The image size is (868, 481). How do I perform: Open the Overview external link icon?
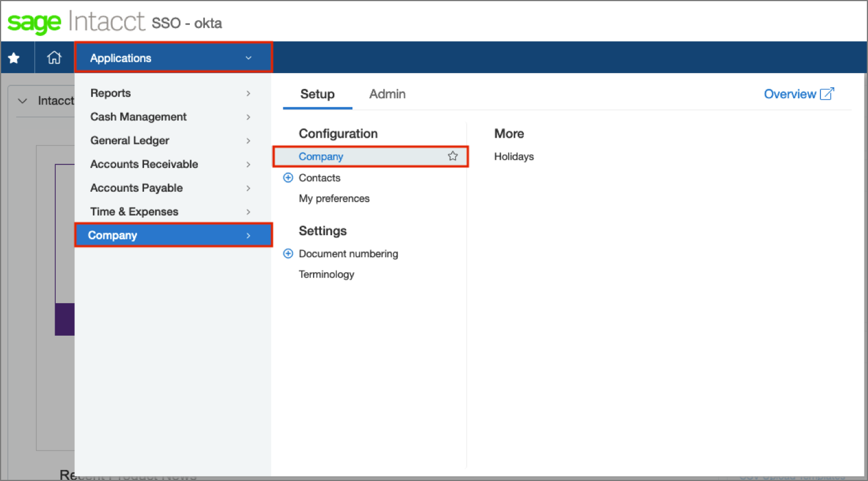pos(827,94)
